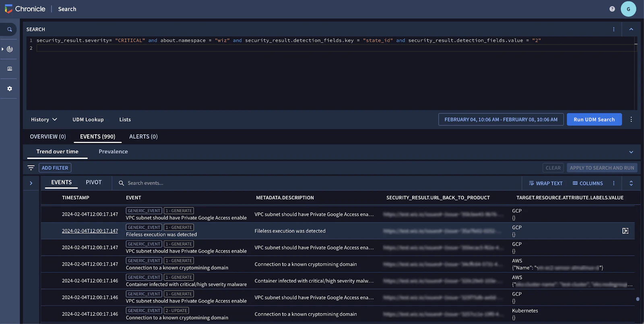Expand the History dropdown
Viewport: 644px width, 324px height.
click(x=44, y=119)
